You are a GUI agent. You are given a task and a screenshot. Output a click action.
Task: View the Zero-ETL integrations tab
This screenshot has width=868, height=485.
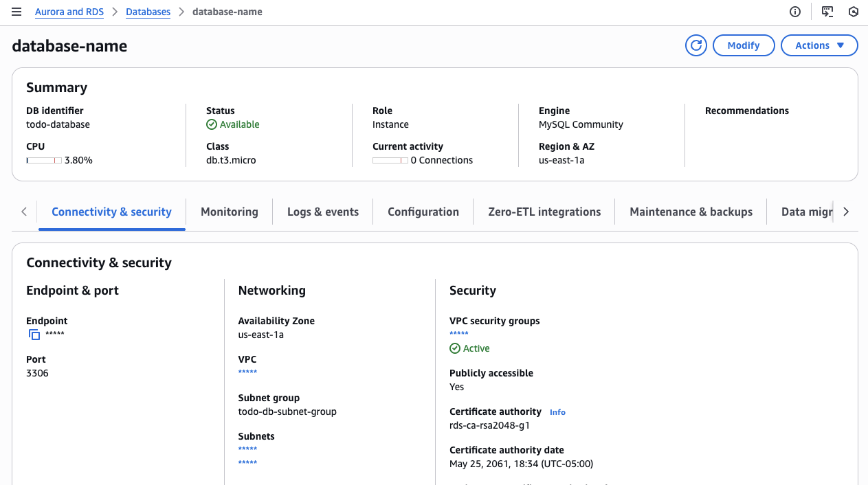click(x=544, y=212)
